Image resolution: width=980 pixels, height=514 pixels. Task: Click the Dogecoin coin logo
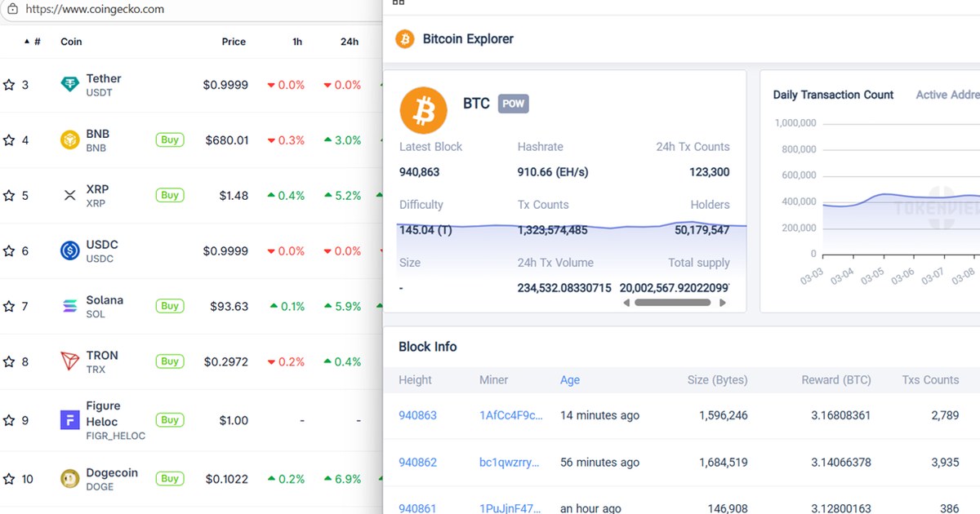pos(69,479)
